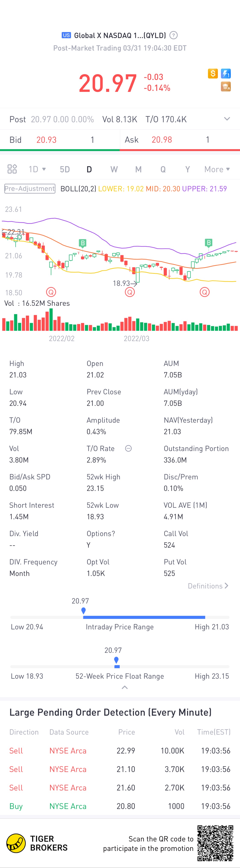This screenshot has width=240, height=868.
Task: Open the chart layout grid icon
Action: [12, 169]
